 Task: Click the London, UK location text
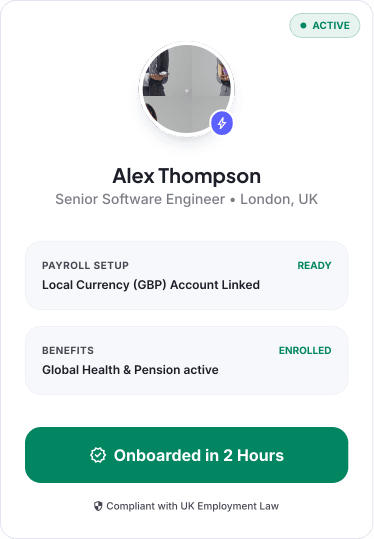pyautogui.click(x=279, y=199)
